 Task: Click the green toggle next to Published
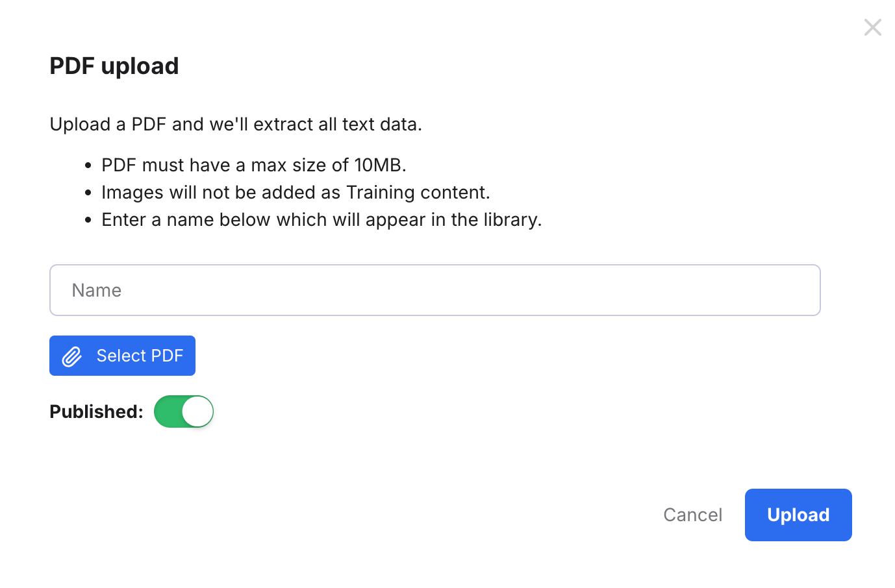184,411
